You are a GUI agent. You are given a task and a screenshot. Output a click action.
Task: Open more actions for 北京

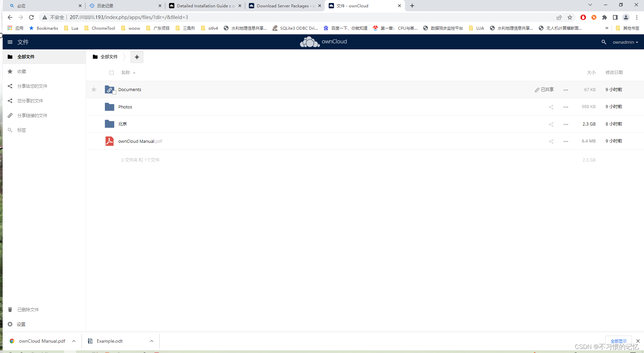click(x=566, y=124)
